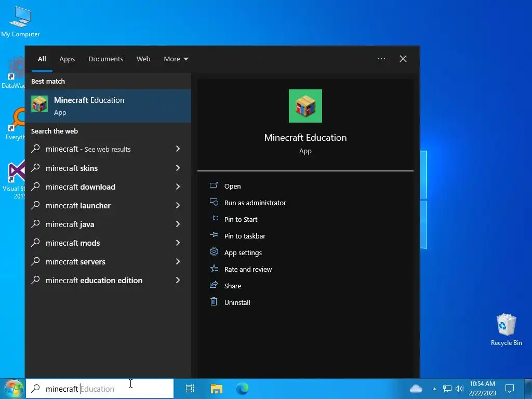Click the large Minecraft Education preview icon
Image resolution: width=532 pixels, height=399 pixels.
point(305,106)
